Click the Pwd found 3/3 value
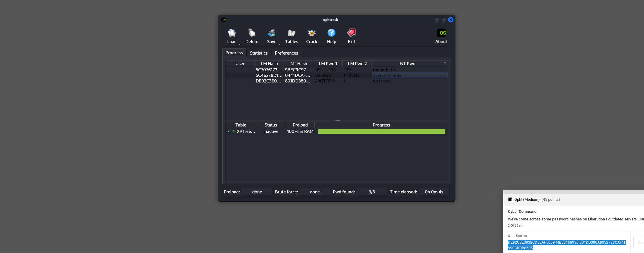 372,192
